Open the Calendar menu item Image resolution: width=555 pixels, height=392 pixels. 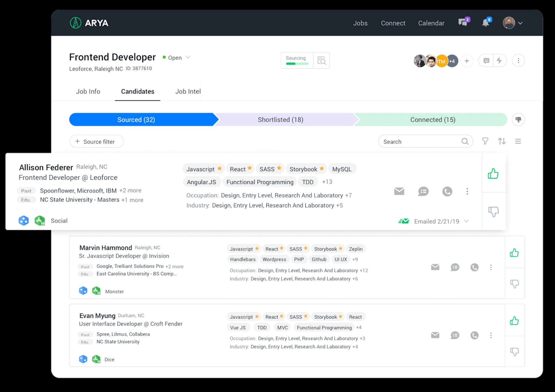point(431,23)
